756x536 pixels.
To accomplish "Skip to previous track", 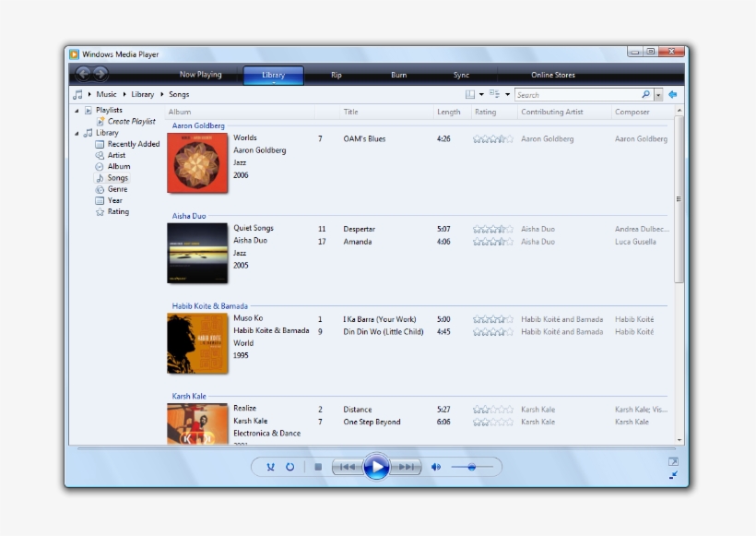I will tap(348, 467).
